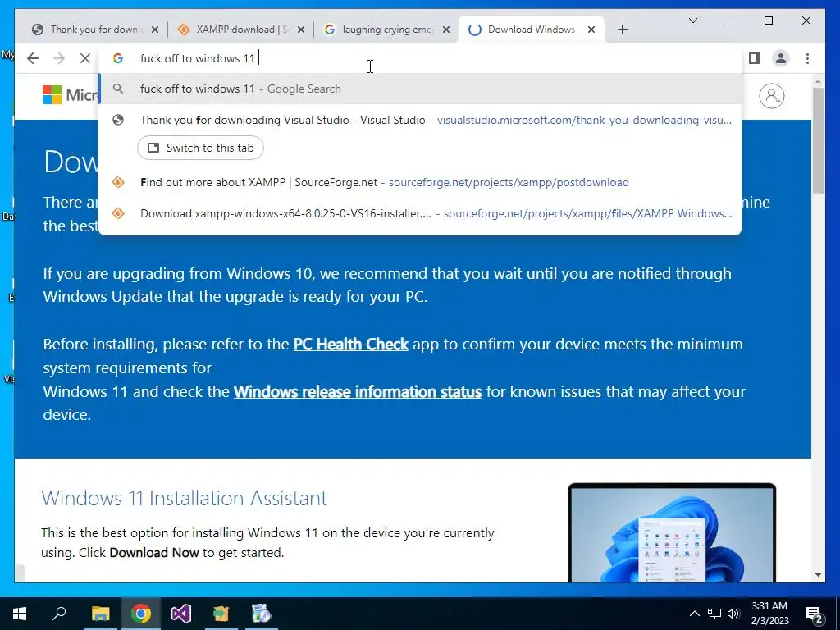Open Visual Studio from taskbar
Image resolution: width=840 pixels, height=630 pixels.
tap(181, 614)
